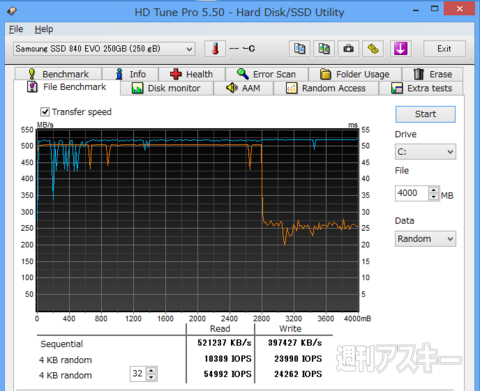Viewport: 480px width, 391px height.
Task: Decrease queue depth with down arrow
Action: click(x=152, y=377)
